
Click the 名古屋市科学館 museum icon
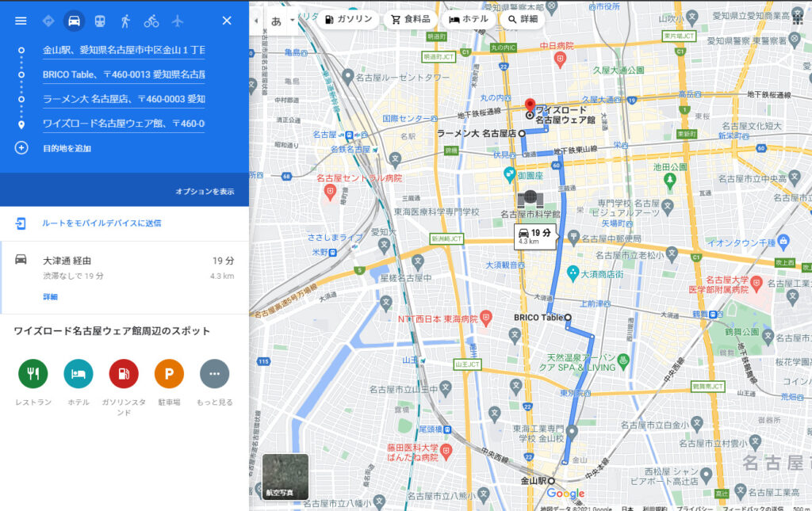[530, 199]
